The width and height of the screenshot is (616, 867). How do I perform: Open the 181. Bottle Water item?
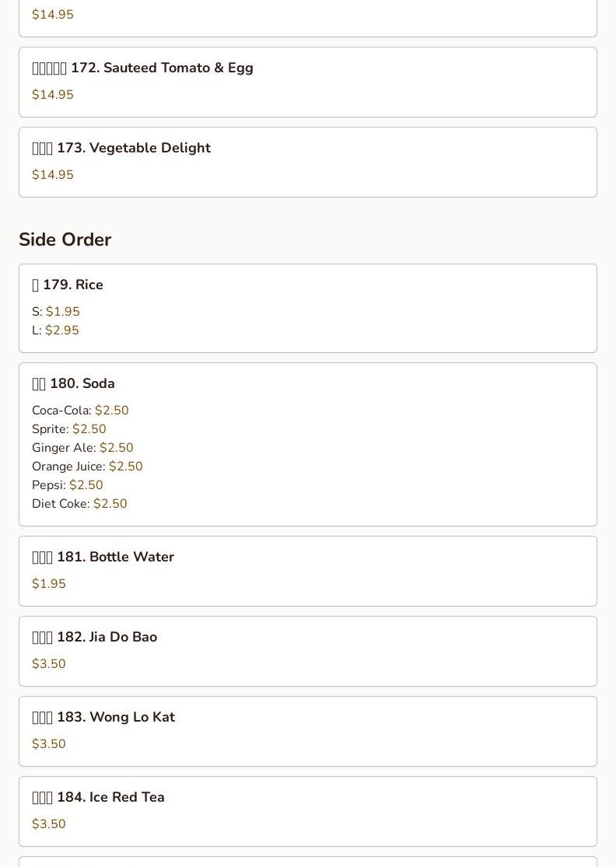click(114, 558)
